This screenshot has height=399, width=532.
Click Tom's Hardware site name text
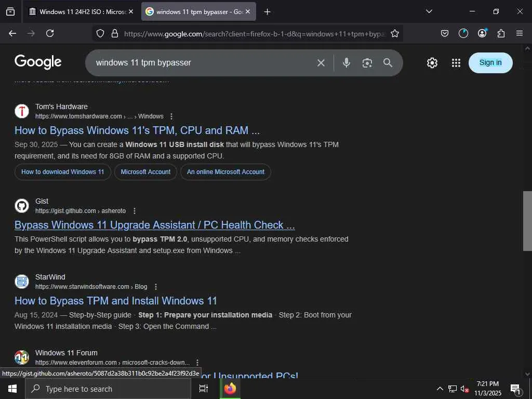tap(61, 107)
